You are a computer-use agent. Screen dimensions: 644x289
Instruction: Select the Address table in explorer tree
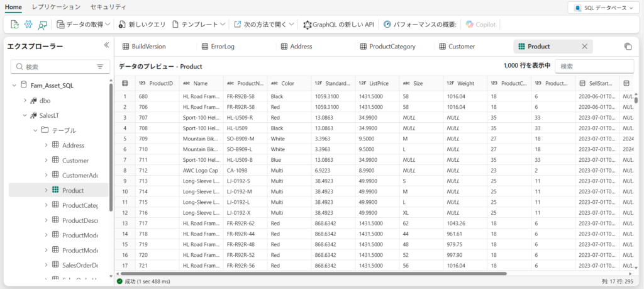tap(73, 145)
